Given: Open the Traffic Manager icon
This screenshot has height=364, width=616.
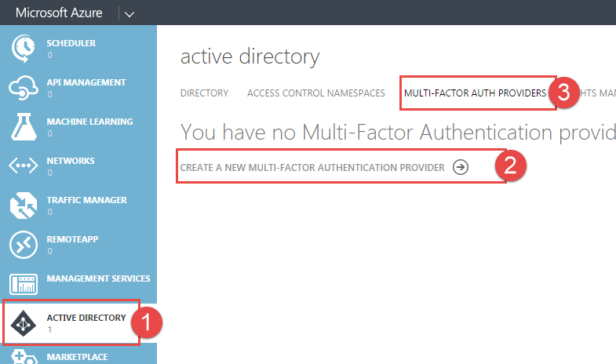Looking at the screenshot, I should (24, 206).
